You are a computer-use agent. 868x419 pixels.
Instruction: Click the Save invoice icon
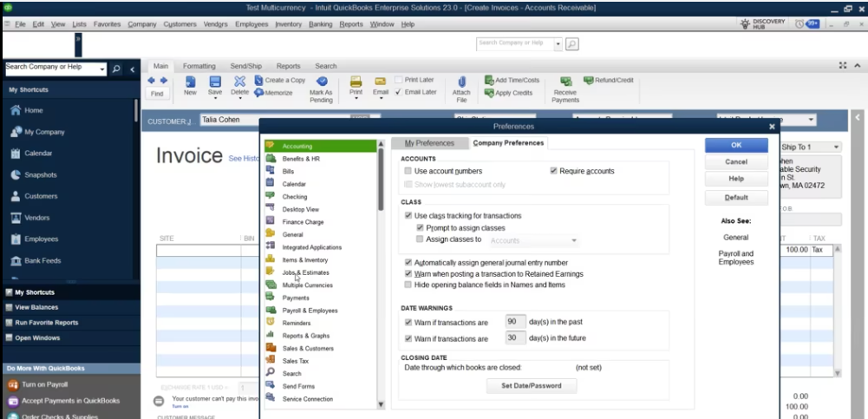coord(215,82)
